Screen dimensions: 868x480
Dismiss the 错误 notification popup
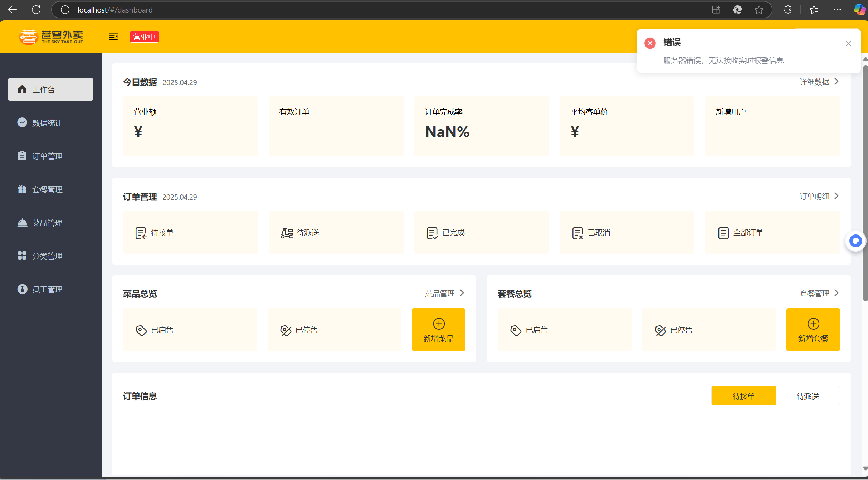(848, 43)
